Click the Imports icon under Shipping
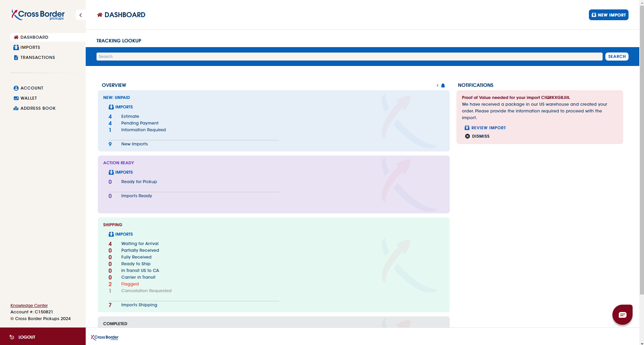 pyautogui.click(x=111, y=234)
